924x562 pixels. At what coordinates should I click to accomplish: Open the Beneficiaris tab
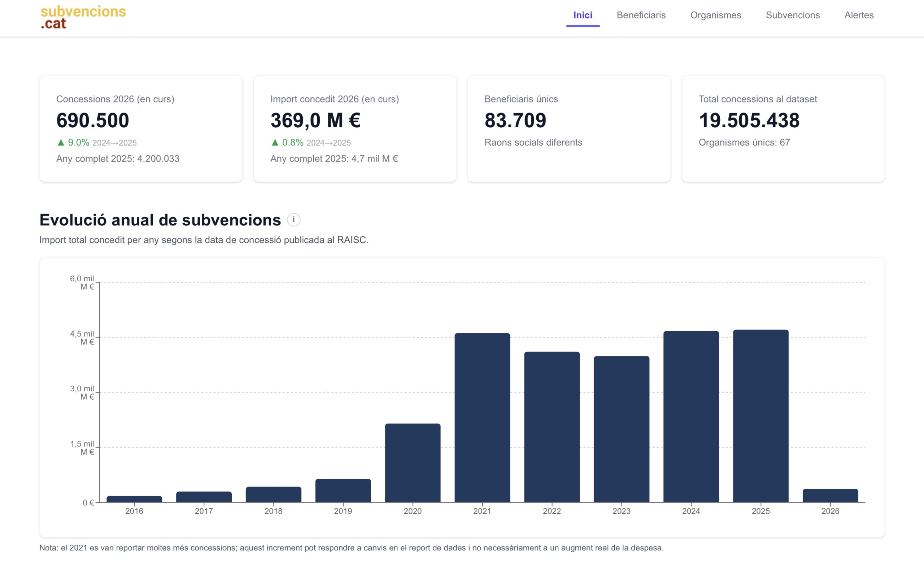[x=641, y=15]
